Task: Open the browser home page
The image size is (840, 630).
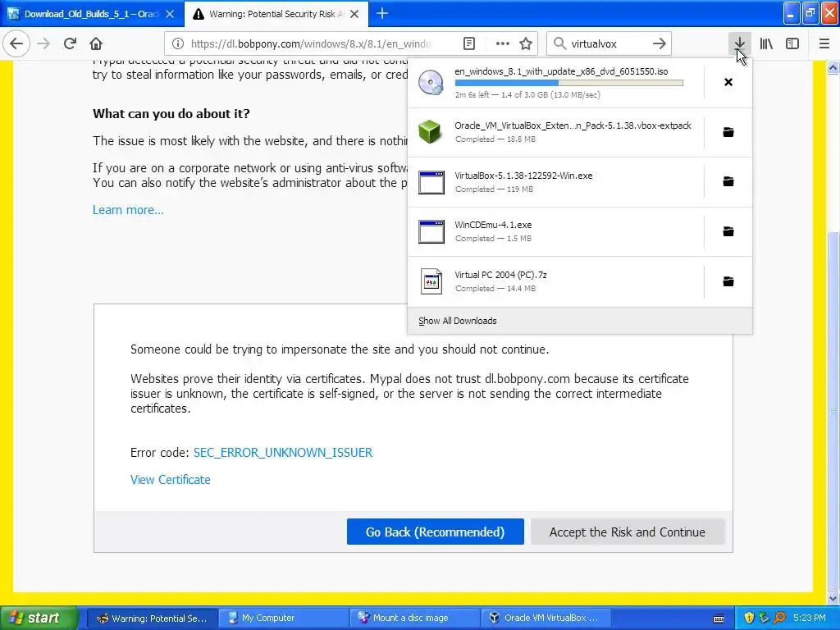Action: (96, 43)
